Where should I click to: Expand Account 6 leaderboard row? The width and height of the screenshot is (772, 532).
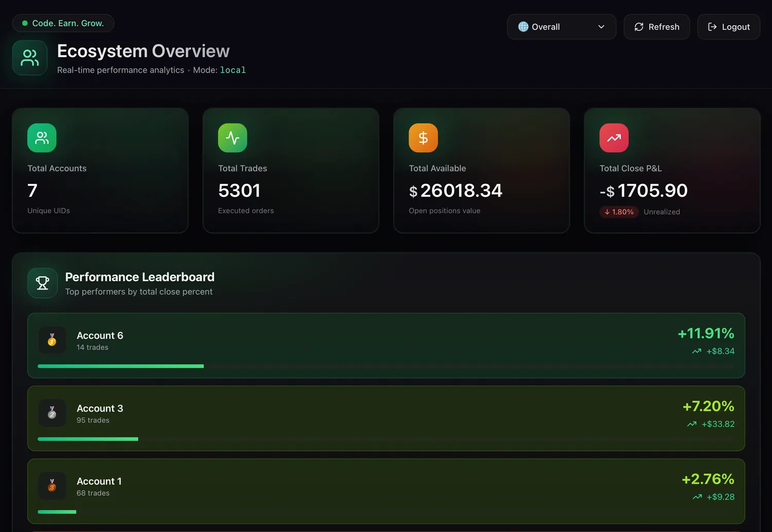(386, 345)
